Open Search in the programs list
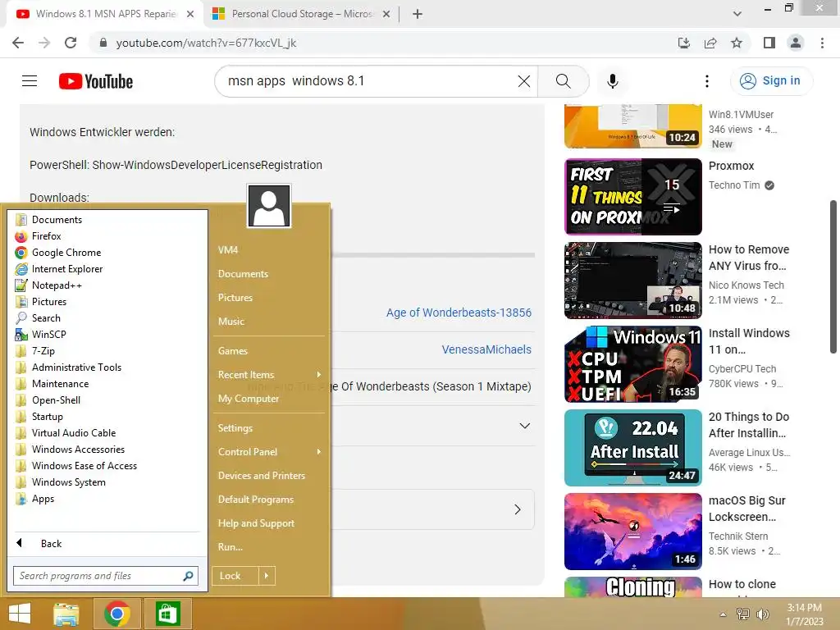This screenshot has height=630, width=840. 46,318
